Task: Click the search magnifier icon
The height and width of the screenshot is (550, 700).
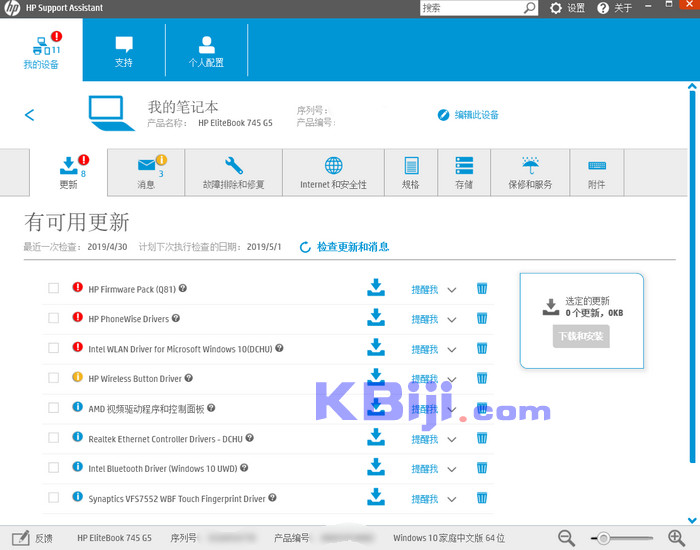Action: click(x=529, y=8)
